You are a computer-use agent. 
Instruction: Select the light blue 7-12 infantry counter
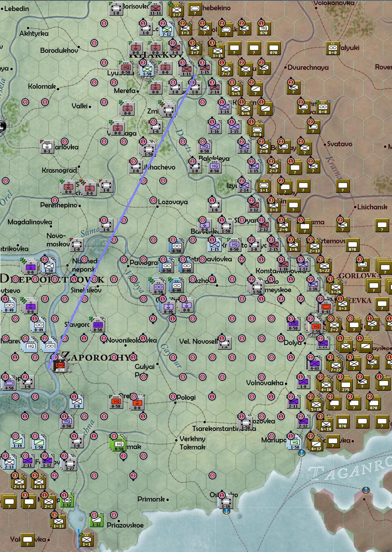click(x=167, y=30)
